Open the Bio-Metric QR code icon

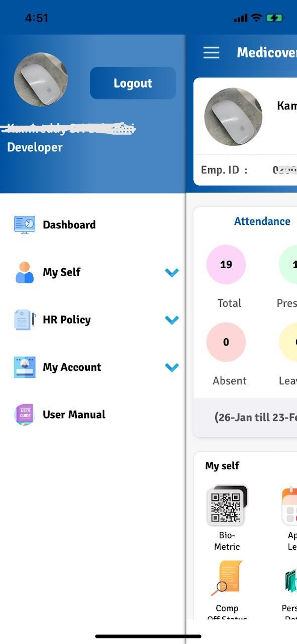(227, 506)
